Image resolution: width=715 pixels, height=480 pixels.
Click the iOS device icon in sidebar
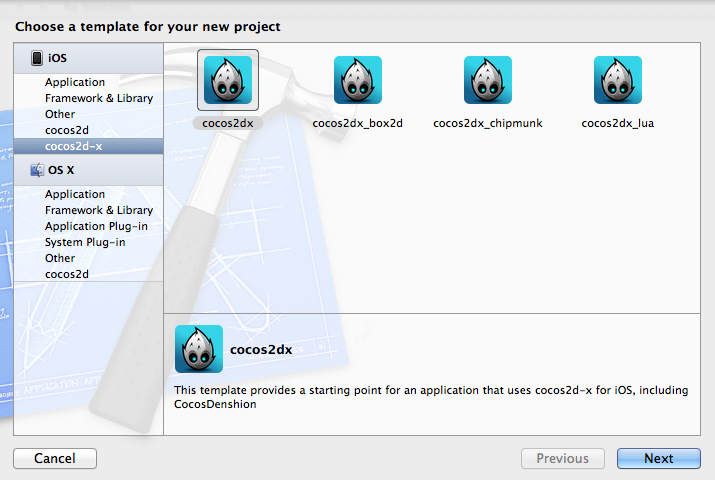pyautogui.click(x=37, y=58)
